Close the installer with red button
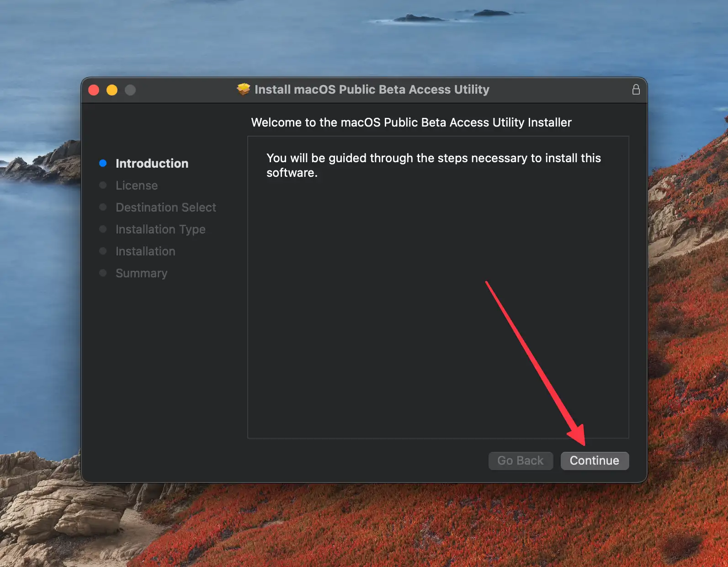The height and width of the screenshot is (567, 728). click(94, 90)
